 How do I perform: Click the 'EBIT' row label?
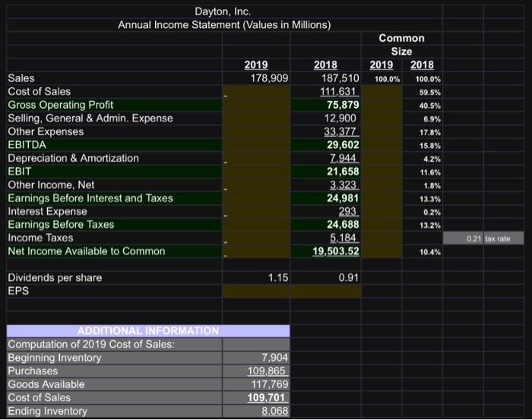(20, 172)
